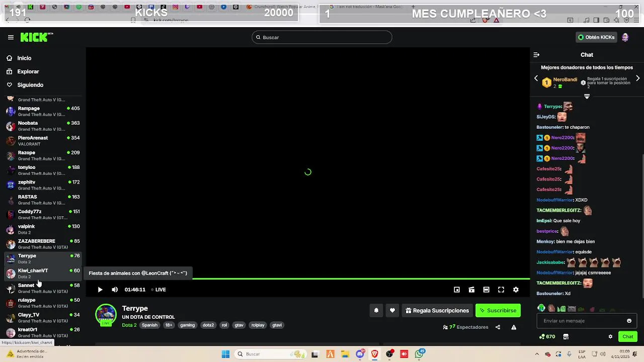Open the hamburger sidebar menu

tap(11, 37)
